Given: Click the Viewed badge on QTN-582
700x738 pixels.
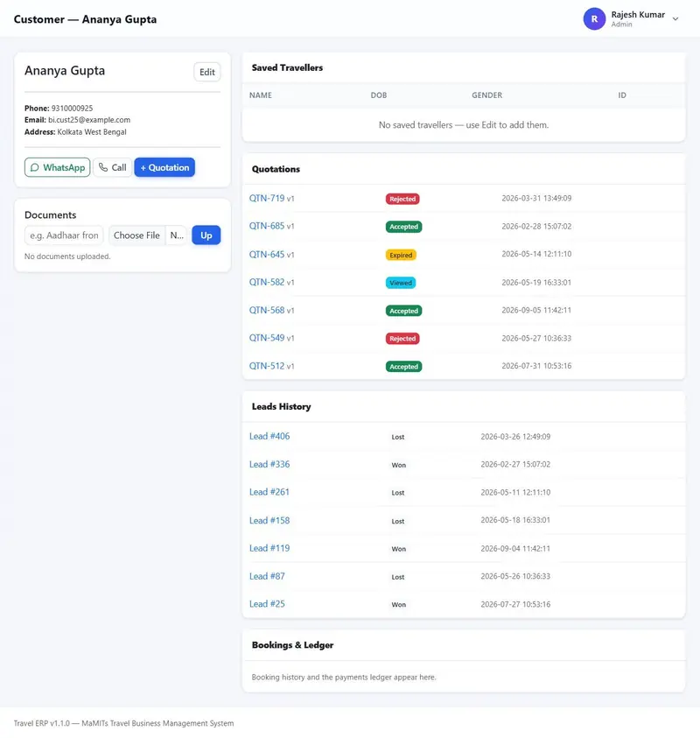Looking at the screenshot, I should pyautogui.click(x=401, y=283).
